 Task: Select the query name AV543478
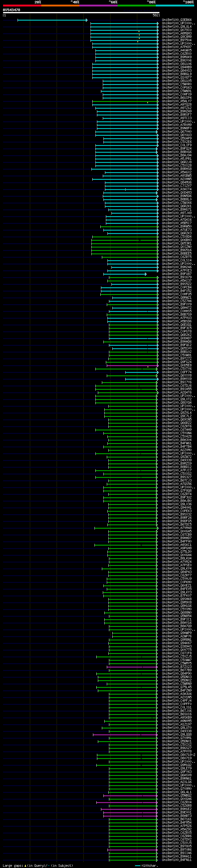tap(11, 10)
